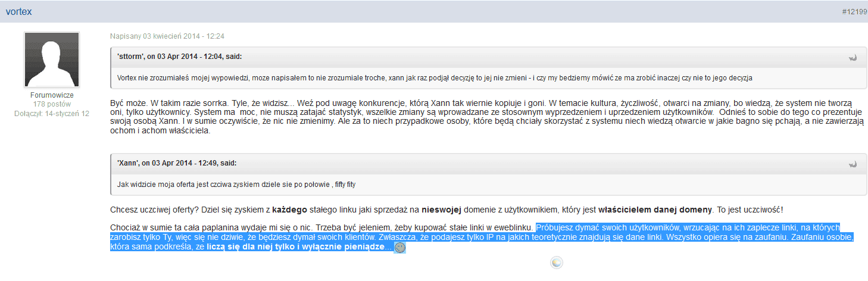Click sentence starting 'Chcesz uczciwej oferty?'
Image resolution: width=868 pixels, height=281 pixels.
(x=447, y=210)
